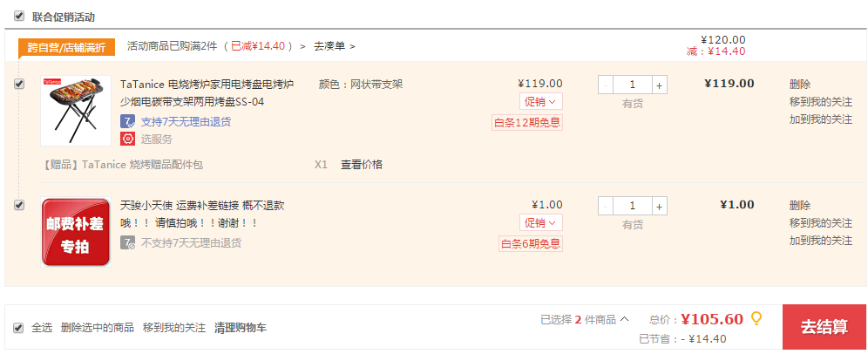Viewport: 868px width, 354px height.
Task: Click the yellow lightbulb icon beside total price
Action: (756, 318)
